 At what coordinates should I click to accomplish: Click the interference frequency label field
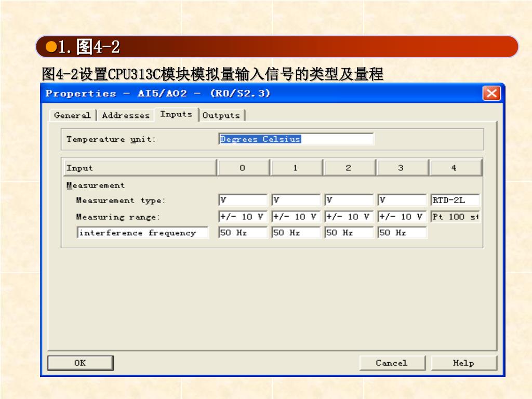pyautogui.click(x=142, y=233)
